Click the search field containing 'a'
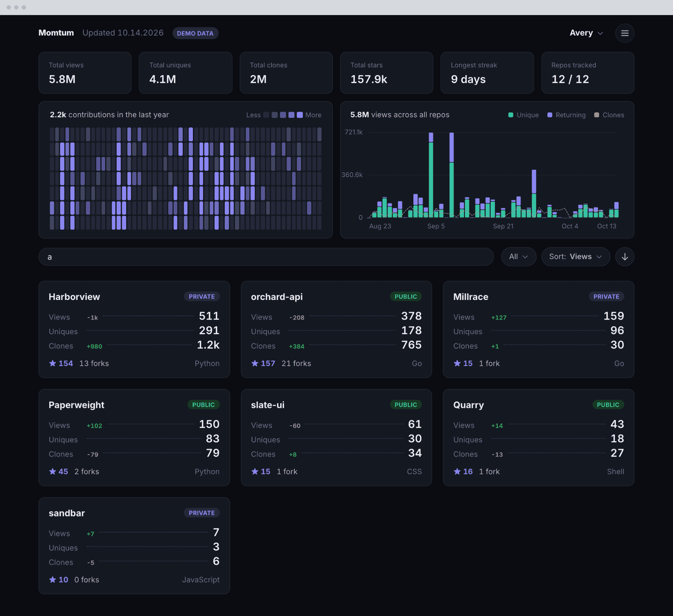 266,257
